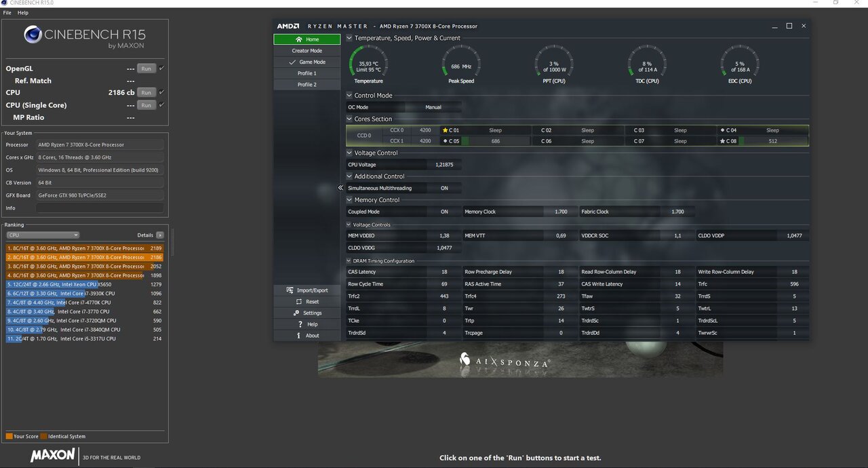Open the About info entry

coord(307,336)
